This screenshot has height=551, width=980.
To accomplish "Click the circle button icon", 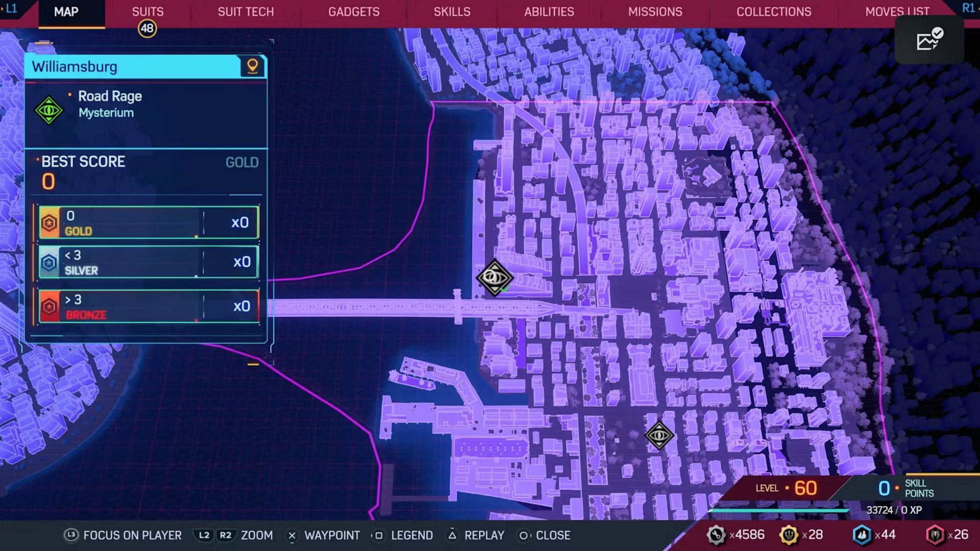I will click(523, 535).
